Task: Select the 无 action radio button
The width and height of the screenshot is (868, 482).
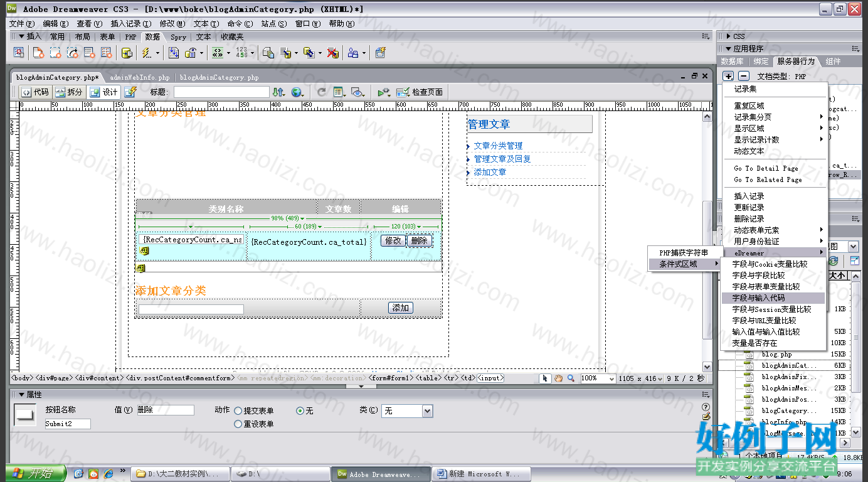Action: click(x=300, y=411)
